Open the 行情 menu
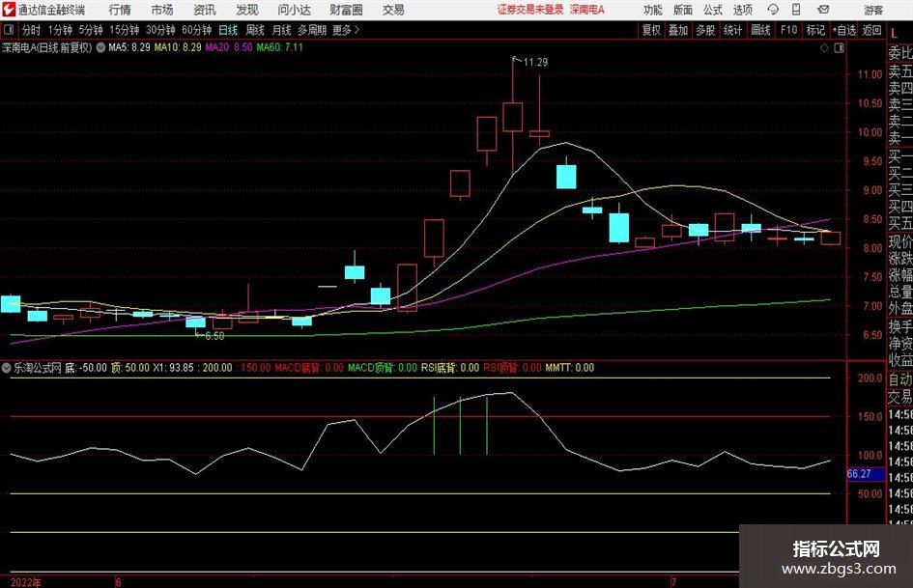 [120, 10]
